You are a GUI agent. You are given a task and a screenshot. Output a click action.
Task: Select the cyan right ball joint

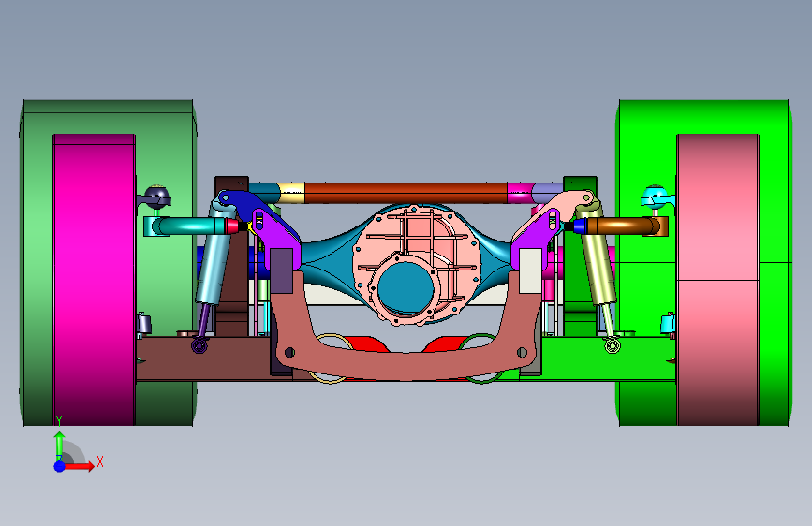tap(656, 197)
